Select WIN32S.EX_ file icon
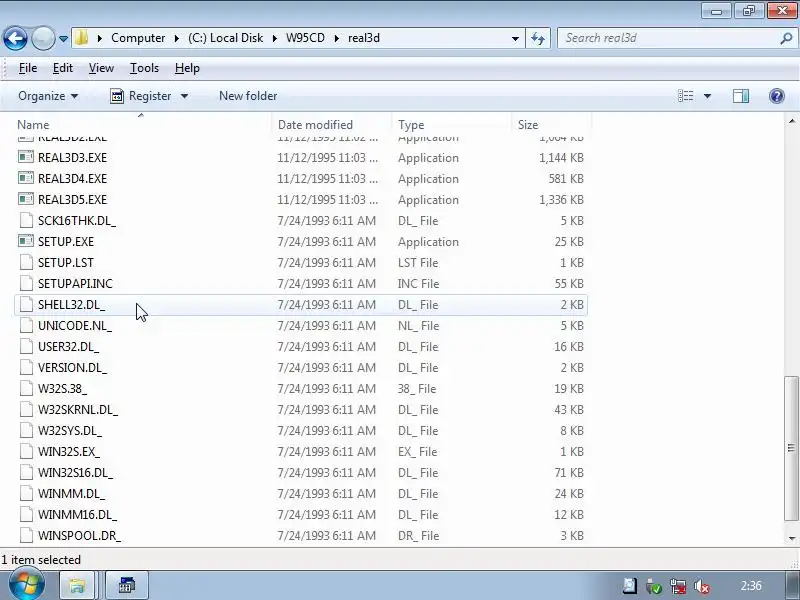 [26, 451]
